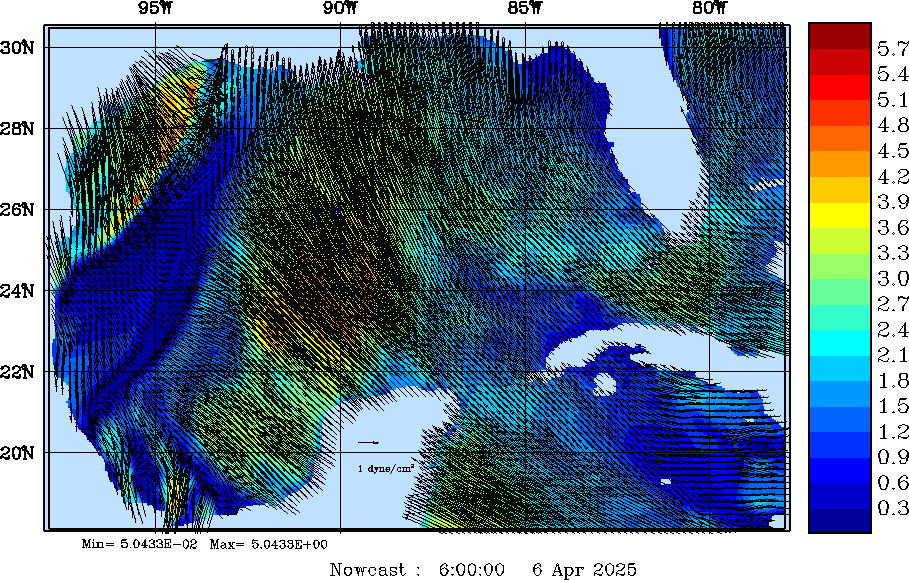Click the 3.0 colorbar value
Viewport: 909px width, 580px height.
coord(893,278)
